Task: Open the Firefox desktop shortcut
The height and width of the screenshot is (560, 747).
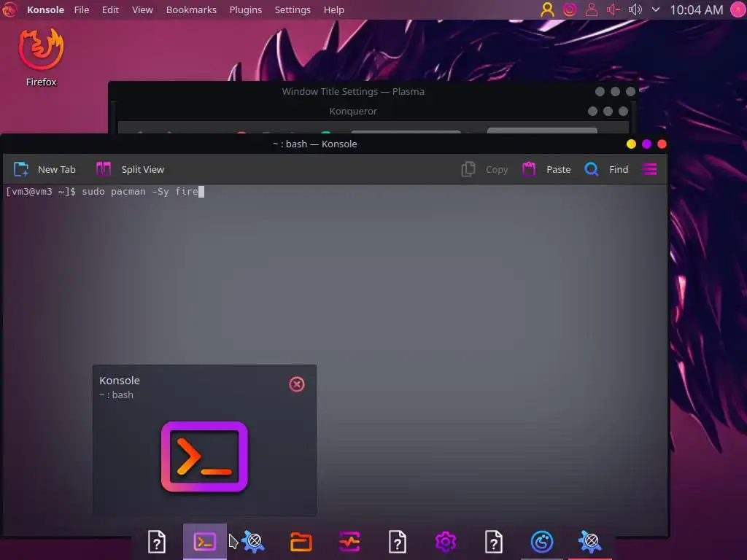Action: 41,57
